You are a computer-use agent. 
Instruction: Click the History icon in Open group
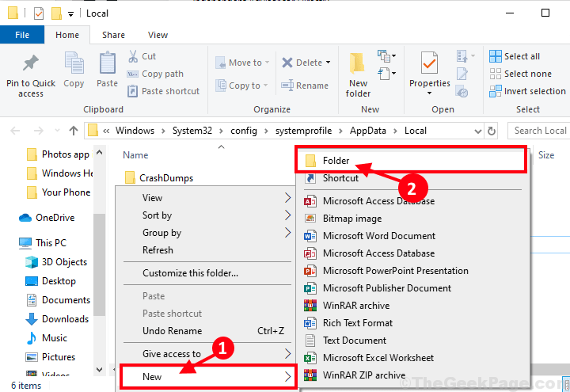pyautogui.click(x=462, y=91)
